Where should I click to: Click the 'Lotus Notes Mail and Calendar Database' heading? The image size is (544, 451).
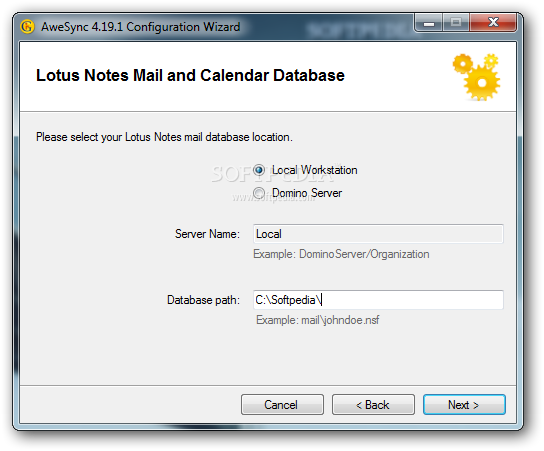190,75
